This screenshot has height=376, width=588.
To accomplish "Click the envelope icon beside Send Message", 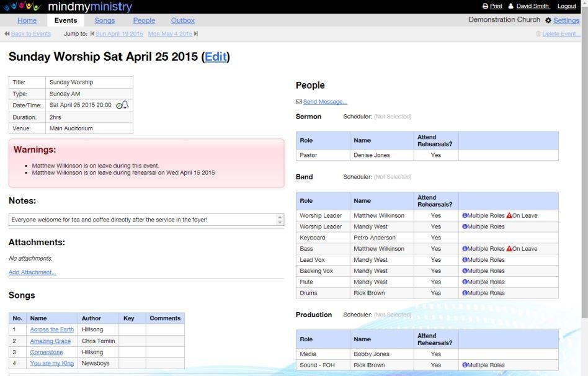I will (x=298, y=102).
